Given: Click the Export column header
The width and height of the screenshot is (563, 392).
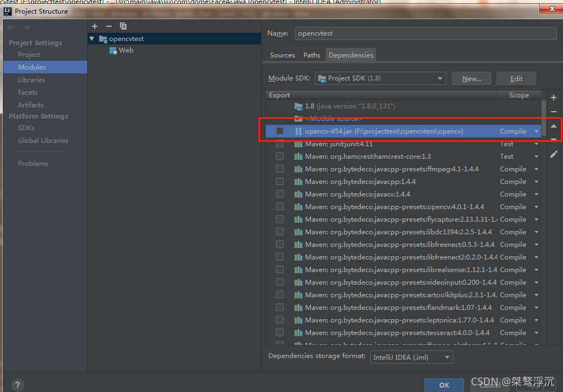Looking at the screenshot, I should click(279, 95).
